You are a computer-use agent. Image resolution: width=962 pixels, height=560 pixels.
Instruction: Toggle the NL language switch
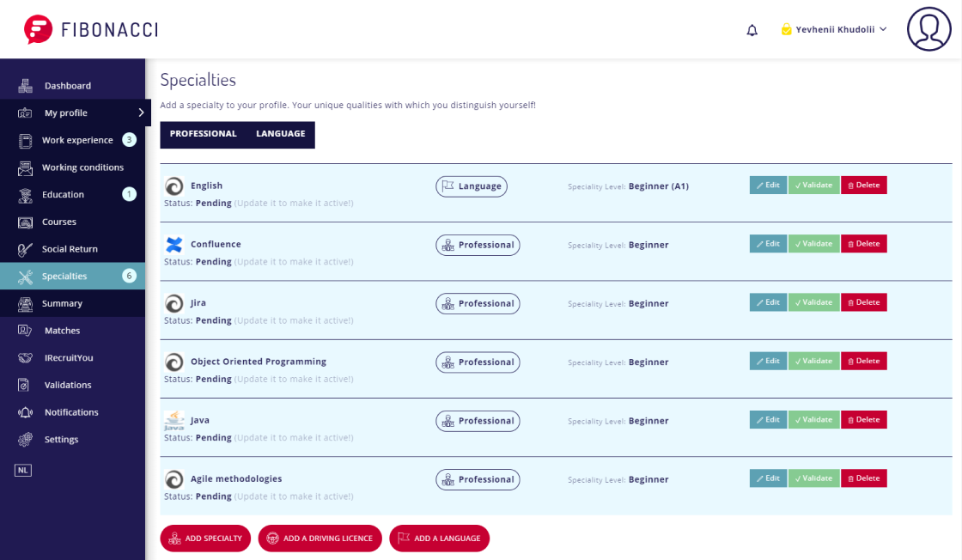point(22,471)
